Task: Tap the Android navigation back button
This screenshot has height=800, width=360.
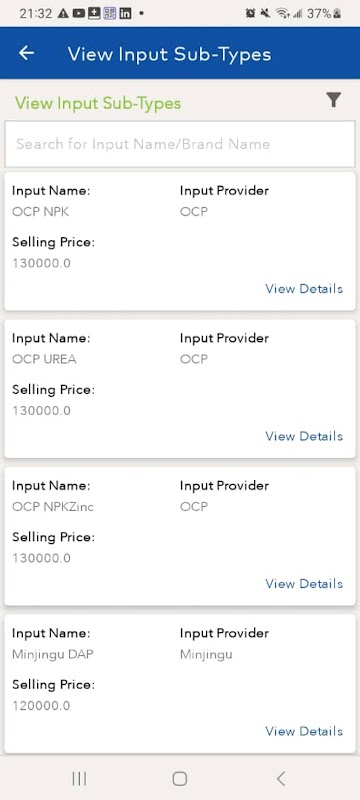Action: click(x=280, y=779)
